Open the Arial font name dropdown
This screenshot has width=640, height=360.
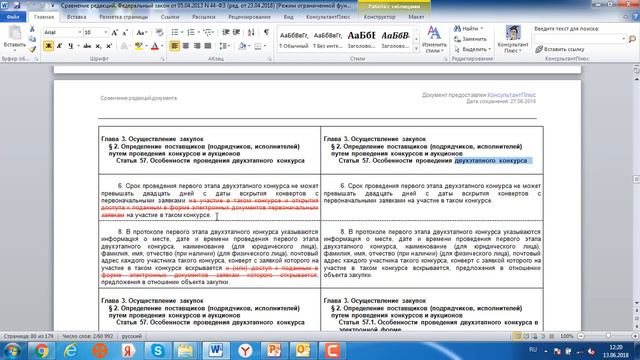coord(80,32)
